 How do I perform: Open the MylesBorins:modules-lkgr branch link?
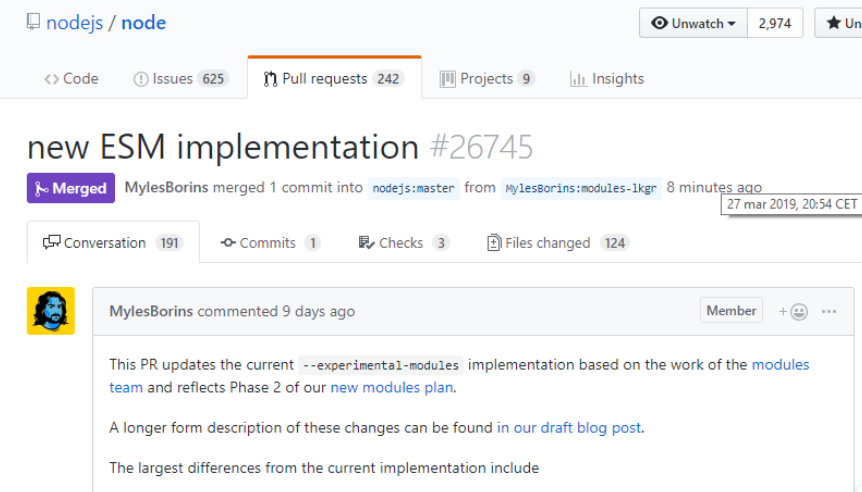click(x=581, y=188)
